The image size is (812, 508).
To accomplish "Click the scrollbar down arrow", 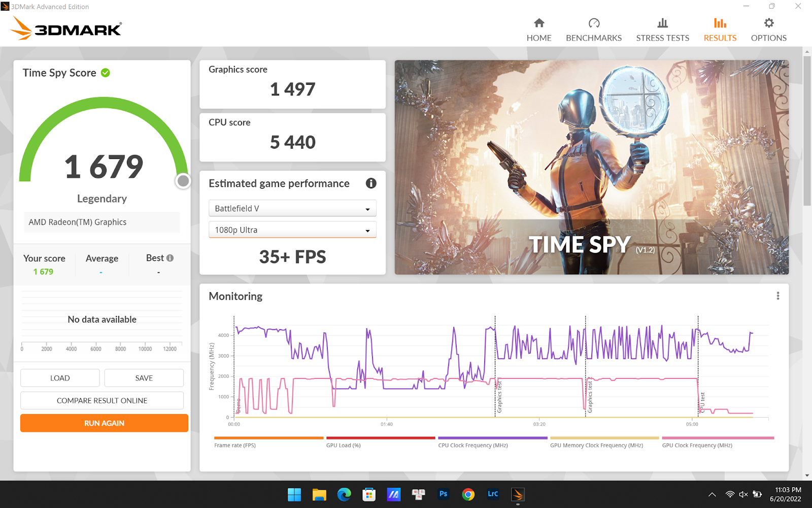I will (x=807, y=476).
